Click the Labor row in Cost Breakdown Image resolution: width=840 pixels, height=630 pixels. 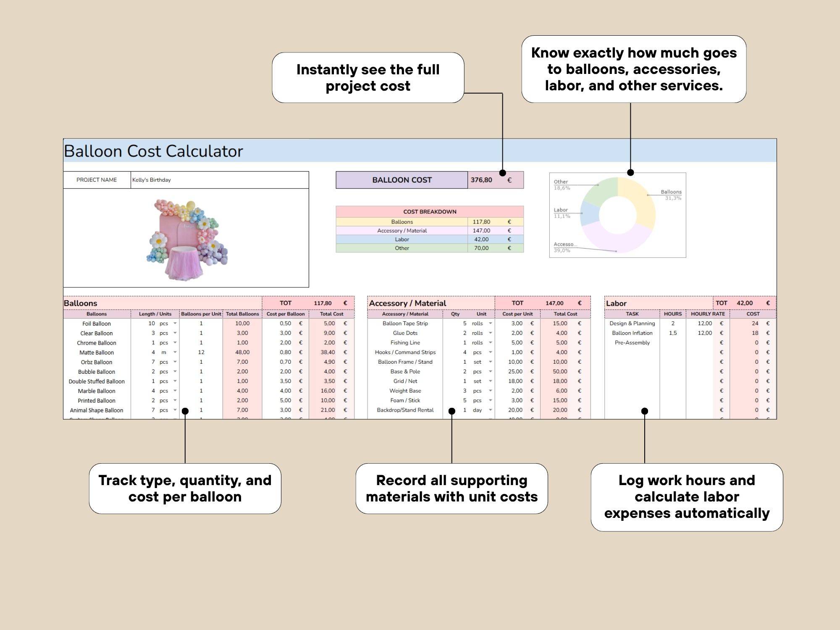pos(402,239)
